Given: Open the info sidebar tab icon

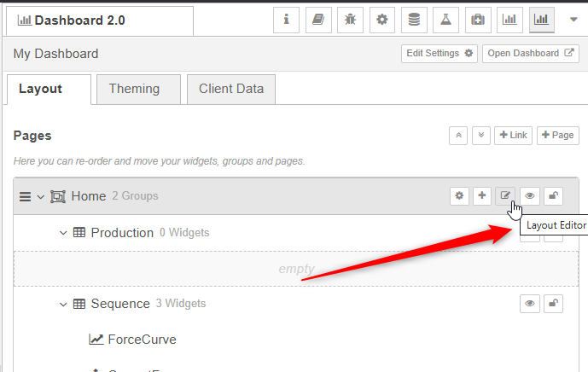Looking at the screenshot, I should coord(286,20).
